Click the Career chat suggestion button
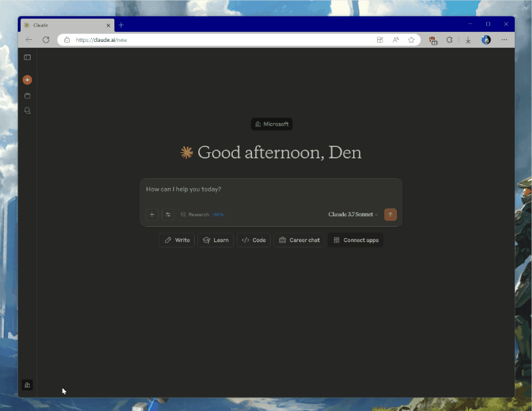The width and height of the screenshot is (532, 411). (x=299, y=240)
